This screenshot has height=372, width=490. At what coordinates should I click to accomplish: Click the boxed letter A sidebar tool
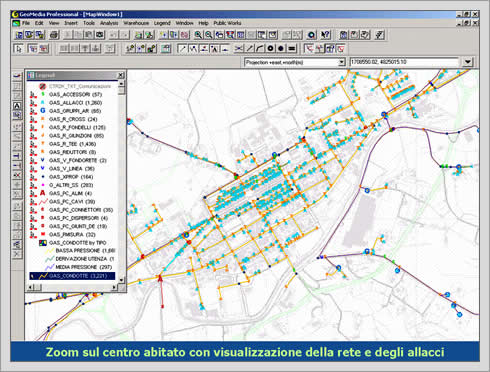(17, 106)
